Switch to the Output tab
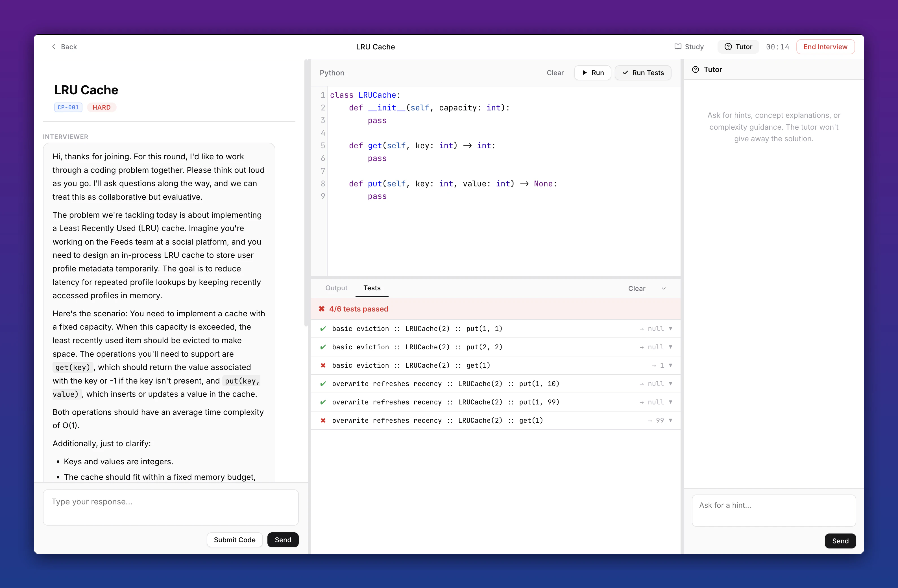Image resolution: width=898 pixels, height=588 pixels. [336, 288]
